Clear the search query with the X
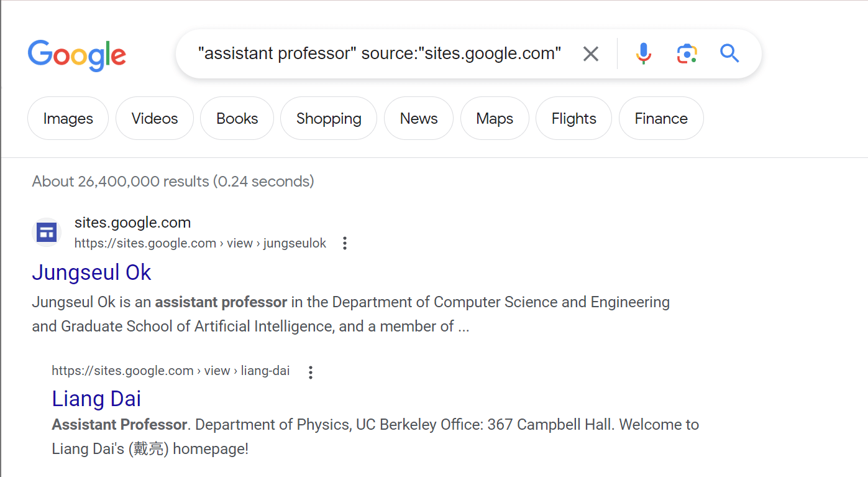 (590, 53)
